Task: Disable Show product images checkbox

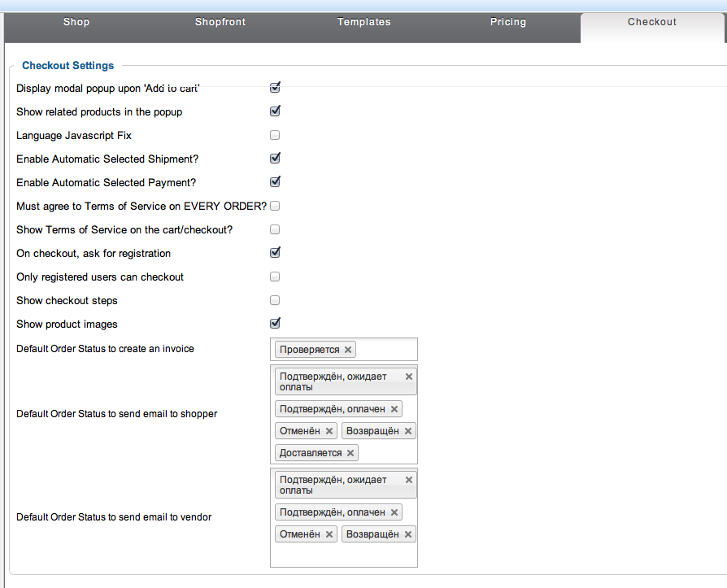Action: coord(275,324)
